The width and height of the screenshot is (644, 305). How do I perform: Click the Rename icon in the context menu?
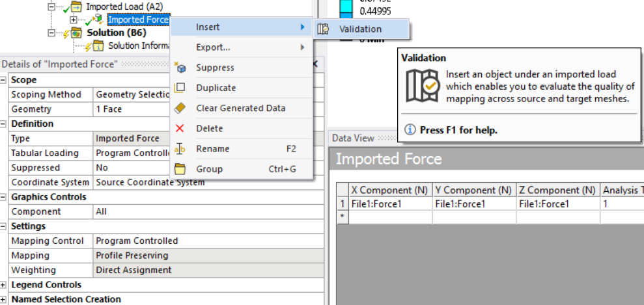coord(180,149)
